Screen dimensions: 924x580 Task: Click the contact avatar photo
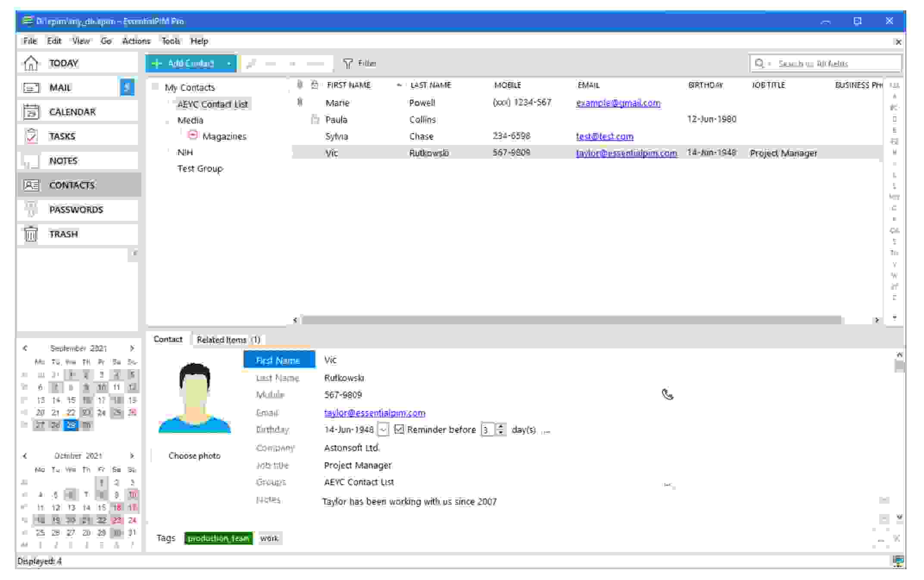click(195, 398)
